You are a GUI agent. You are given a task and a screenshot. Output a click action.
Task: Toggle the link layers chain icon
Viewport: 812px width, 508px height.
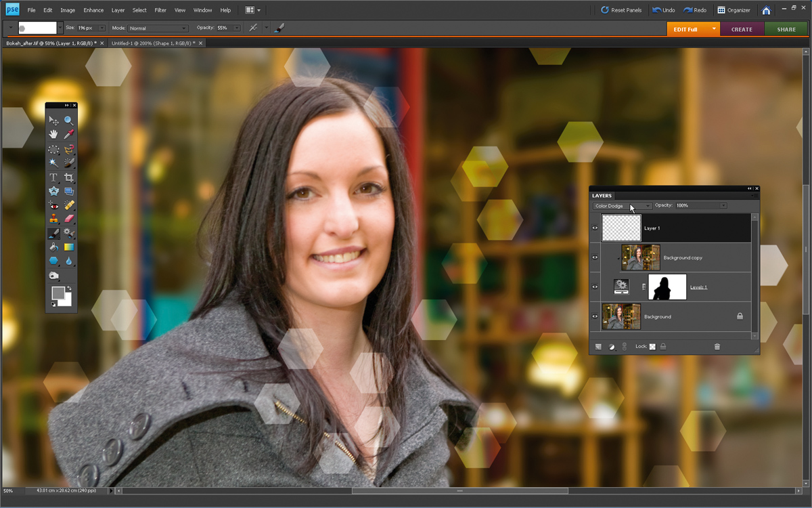click(x=624, y=347)
